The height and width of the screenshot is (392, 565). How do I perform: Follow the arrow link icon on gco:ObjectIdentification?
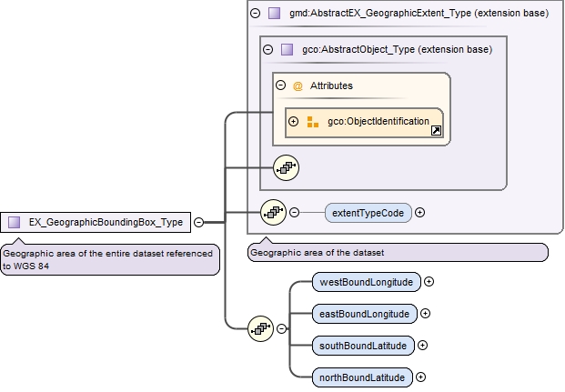tap(437, 131)
